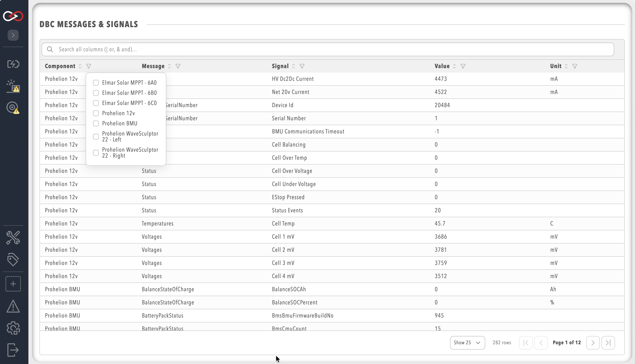The height and width of the screenshot is (364, 635).
Task: Sort by the Unit column arrows
Action: click(x=566, y=66)
